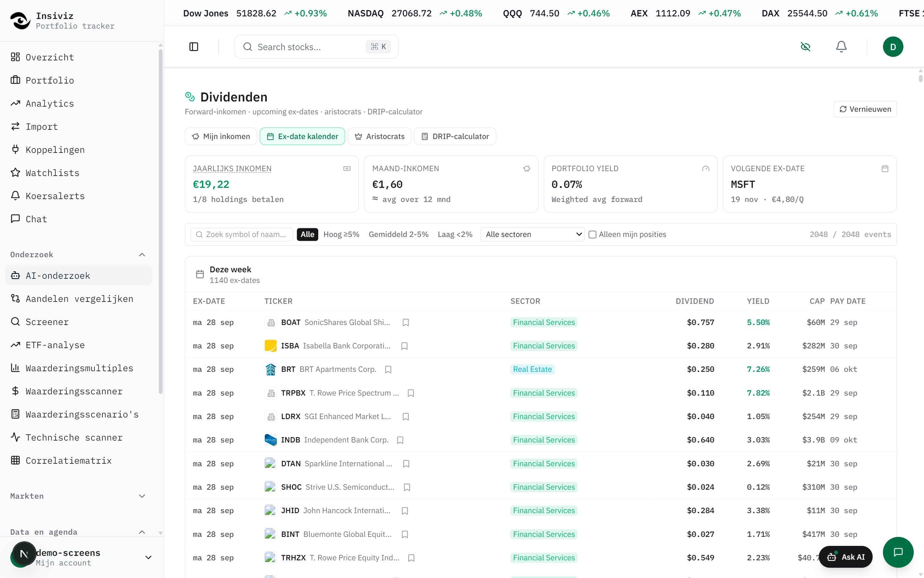924x578 pixels.
Task: Open Correlatiematrix page
Action: [79, 461]
